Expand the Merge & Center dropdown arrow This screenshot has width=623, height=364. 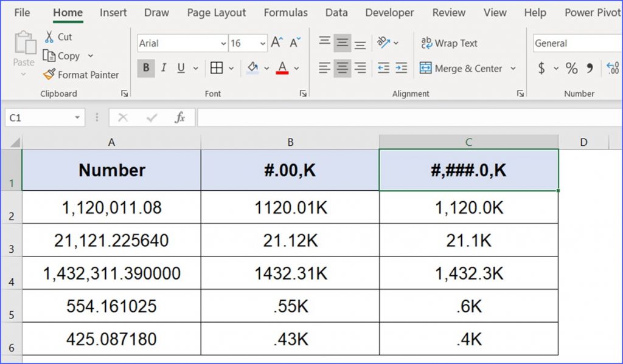tap(513, 69)
